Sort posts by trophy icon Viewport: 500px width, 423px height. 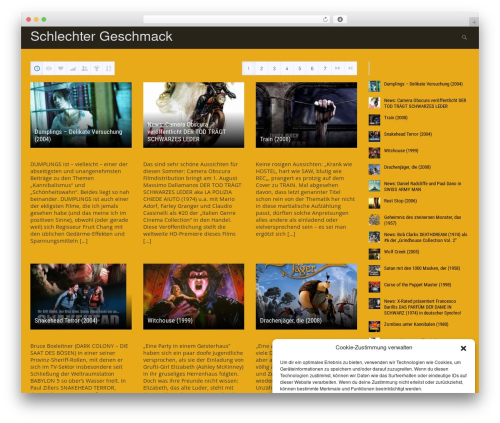point(97,68)
